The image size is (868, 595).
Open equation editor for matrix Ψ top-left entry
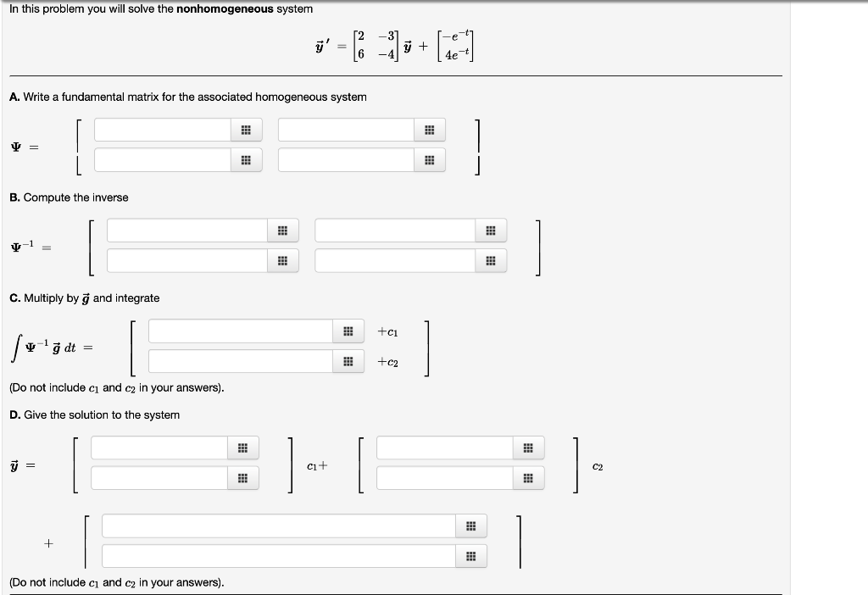tap(248, 130)
